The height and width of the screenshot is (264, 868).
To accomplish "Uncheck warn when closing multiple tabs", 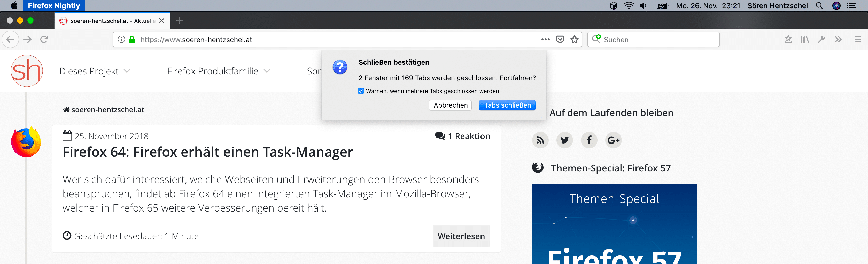I will coord(361,91).
